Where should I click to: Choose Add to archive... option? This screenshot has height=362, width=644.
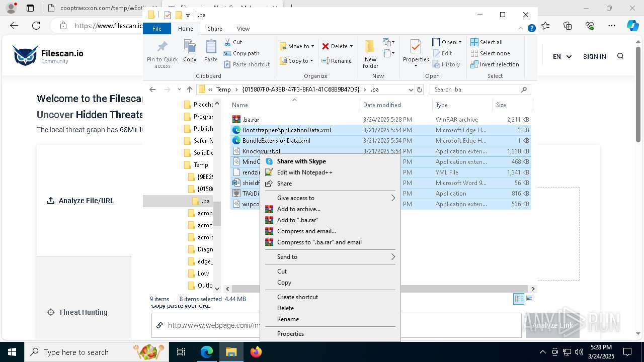pyautogui.click(x=330, y=209)
